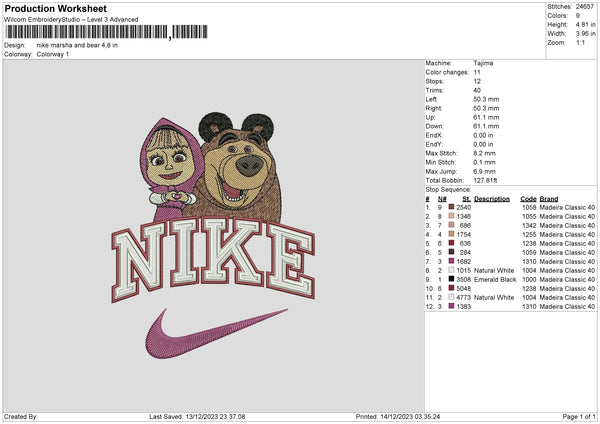The height and width of the screenshot is (424, 600).
Task: Click thread code 1059
Action: coord(529,252)
